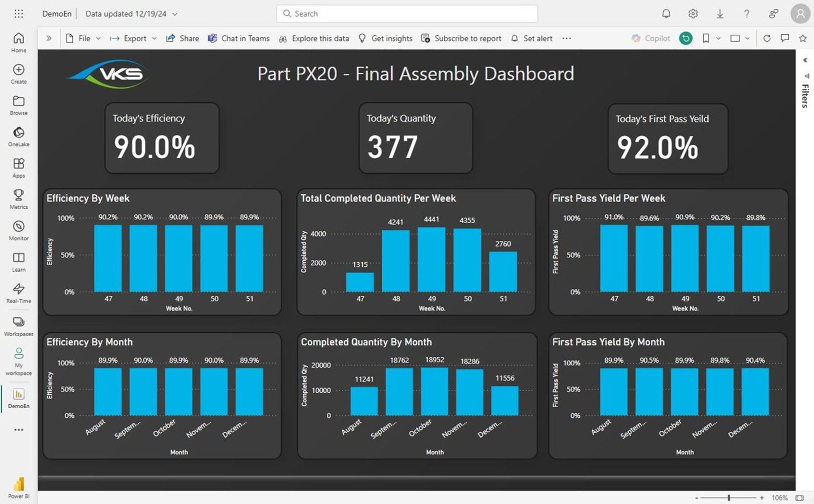814x504 pixels.
Task: Toggle the Copilot pane
Action: tap(651, 38)
